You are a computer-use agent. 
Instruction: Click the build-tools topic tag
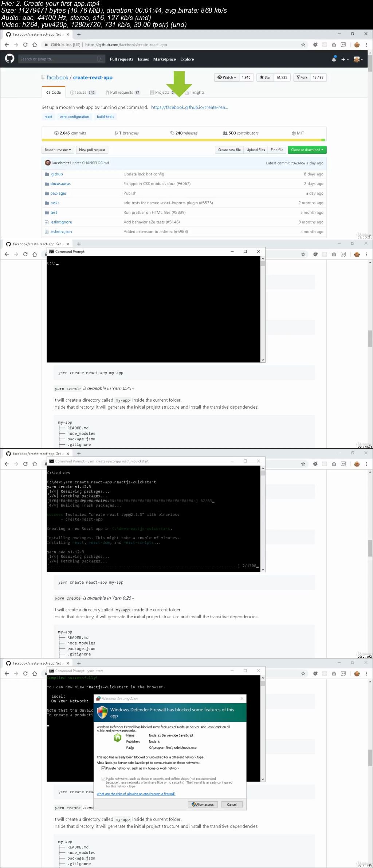105,117
